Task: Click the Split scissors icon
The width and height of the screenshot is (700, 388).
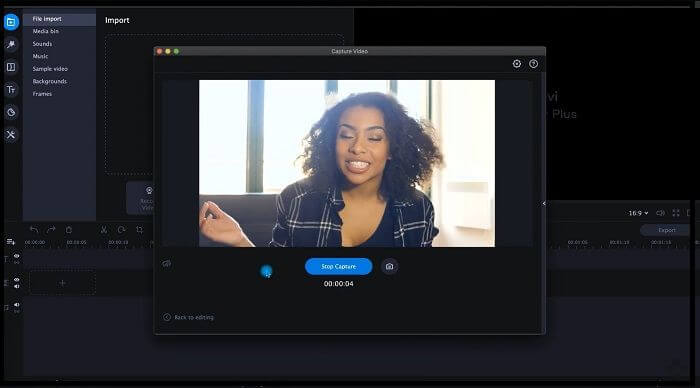Action: tap(104, 229)
